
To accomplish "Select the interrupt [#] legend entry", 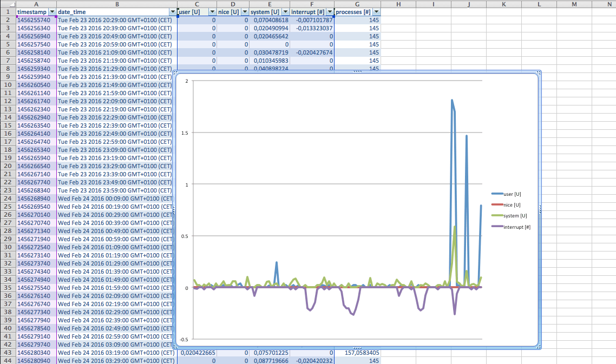I will pos(516,227).
